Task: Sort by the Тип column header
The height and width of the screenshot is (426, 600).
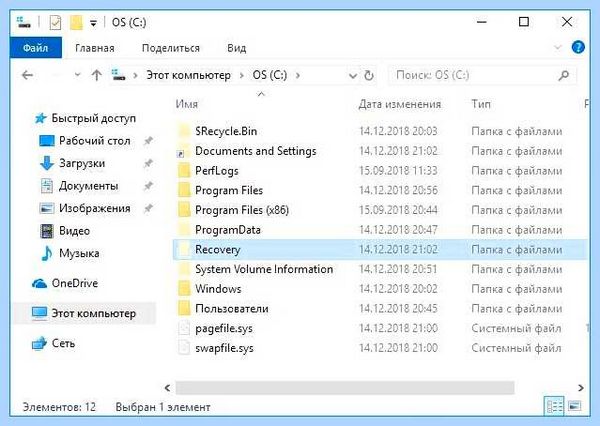Action: click(x=481, y=104)
